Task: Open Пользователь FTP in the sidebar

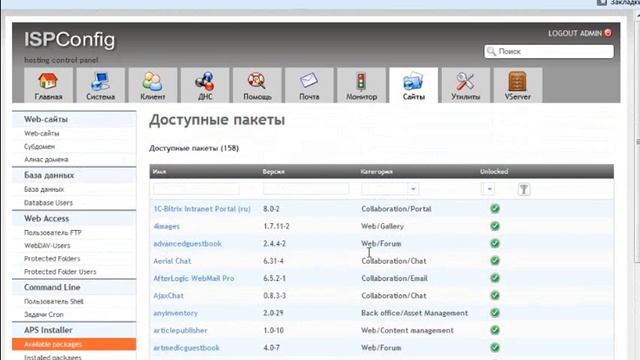Action: click(x=53, y=233)
